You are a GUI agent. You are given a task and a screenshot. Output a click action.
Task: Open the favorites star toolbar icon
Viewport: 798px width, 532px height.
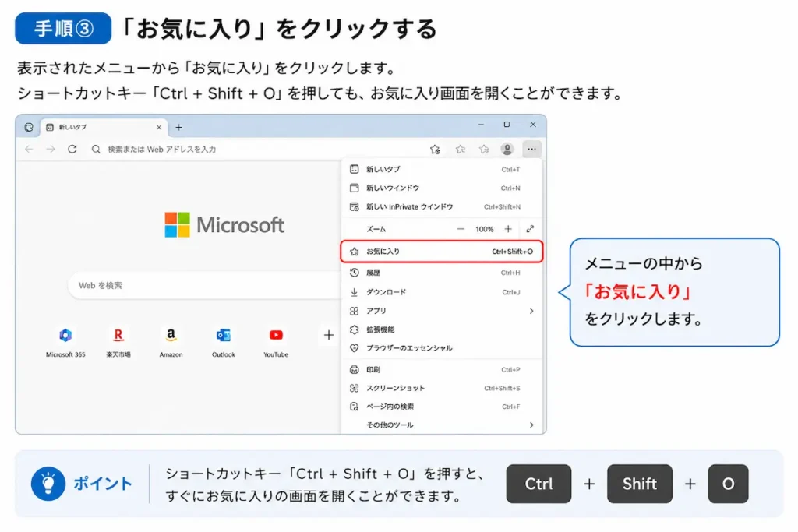click(460, 149)
